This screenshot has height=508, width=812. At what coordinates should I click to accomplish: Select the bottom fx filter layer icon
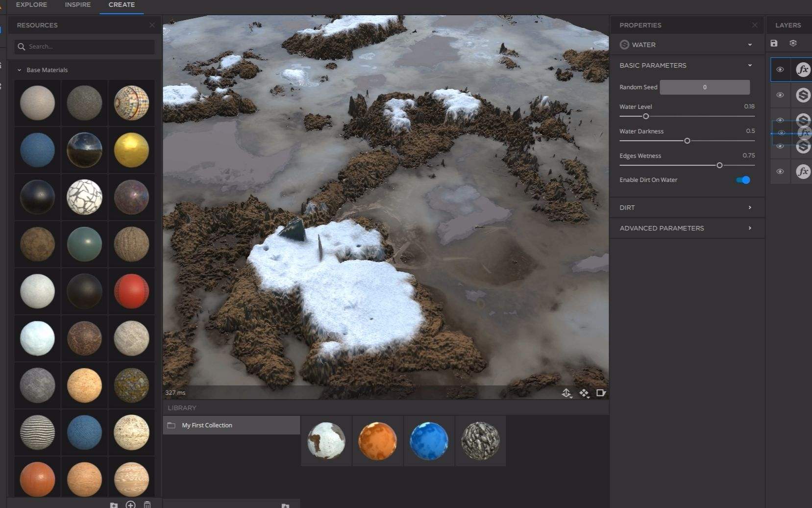[x=803, y=172]
